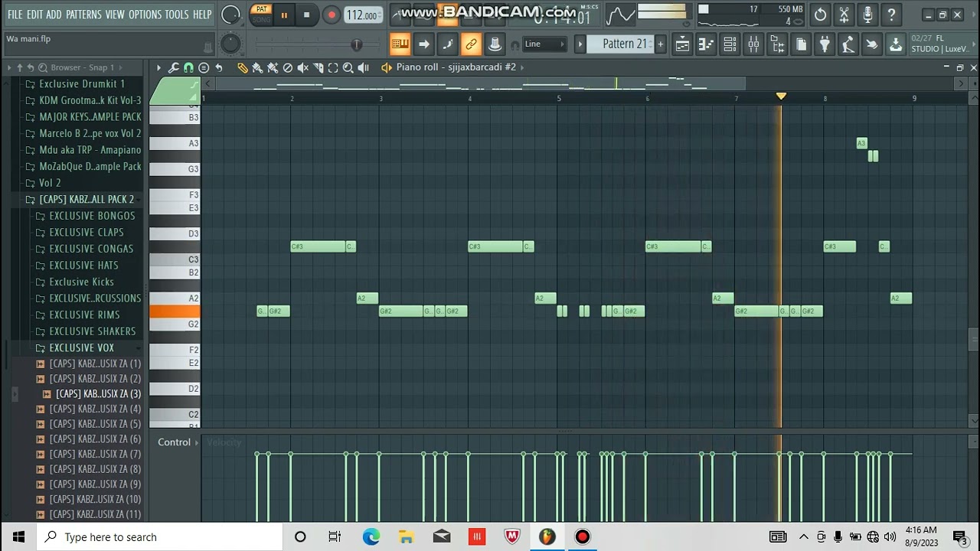Open help question mark icon
This screenshot has width=980, height=551.
pos(891,15)
